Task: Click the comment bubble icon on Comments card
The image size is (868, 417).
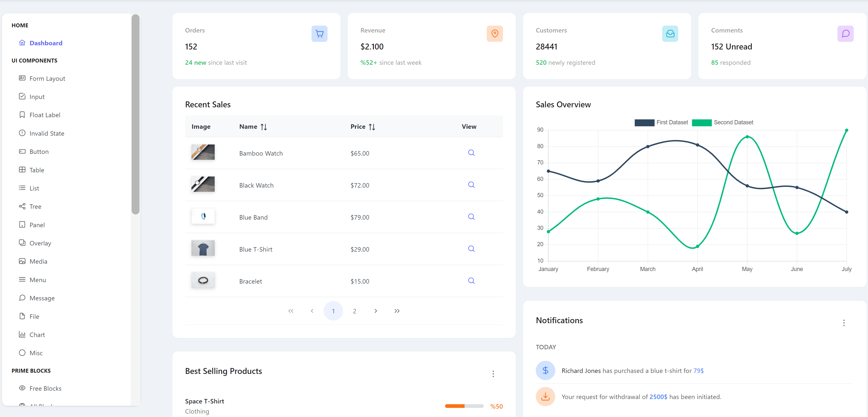Action: pos(845,34)
